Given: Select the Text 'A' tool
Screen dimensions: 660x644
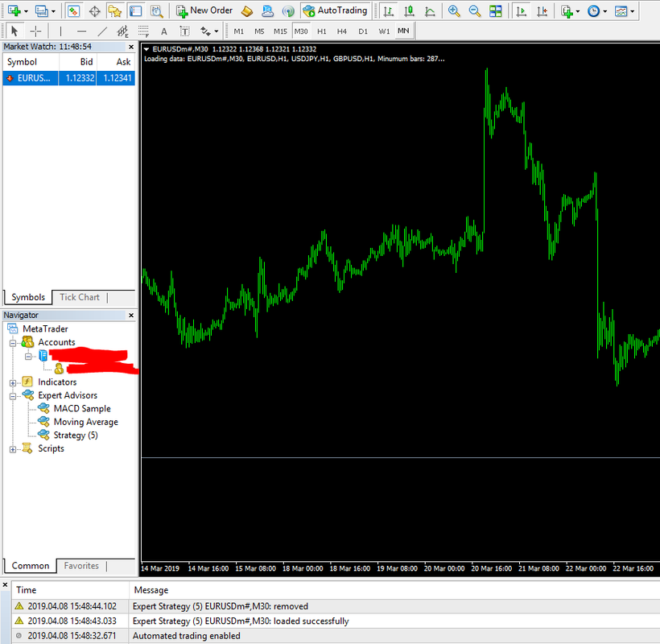Looking at the screenshot, I should [x=164, y=31].
